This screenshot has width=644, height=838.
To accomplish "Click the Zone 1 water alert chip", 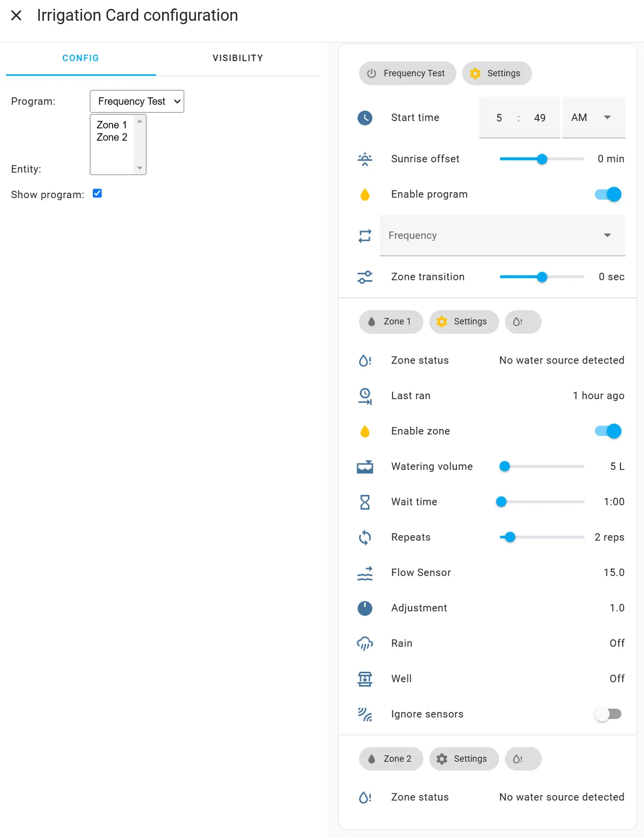I will point(523,322).
